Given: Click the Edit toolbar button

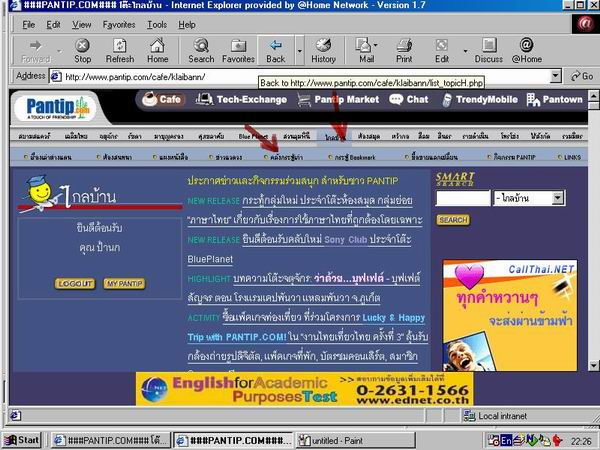Looking at the screenshot, I should 442,51.
